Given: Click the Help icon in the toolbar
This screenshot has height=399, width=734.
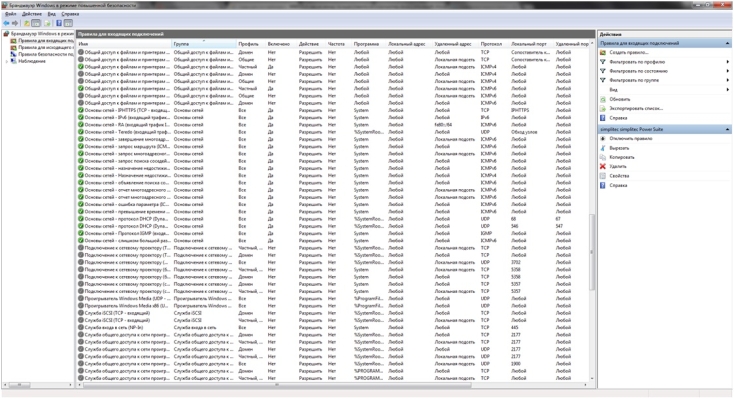Looking at the screenshot, I should 59,23.
